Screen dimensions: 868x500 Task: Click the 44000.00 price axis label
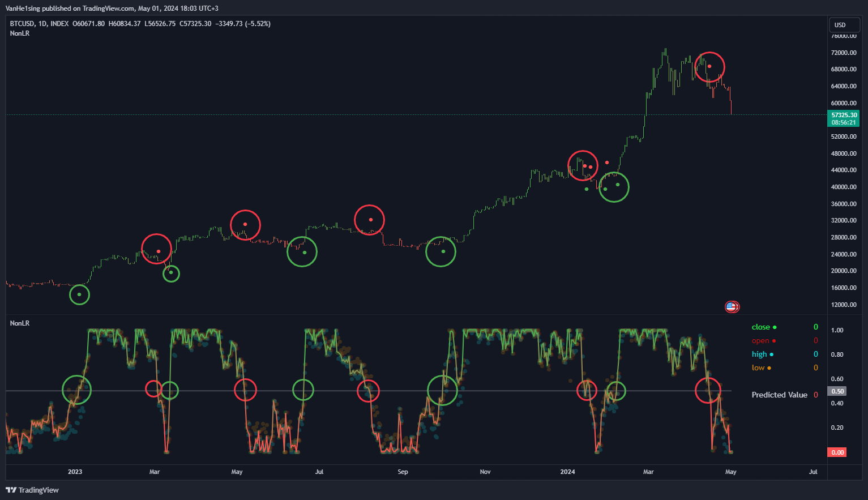pyautogui.click(x=844, y=170)
